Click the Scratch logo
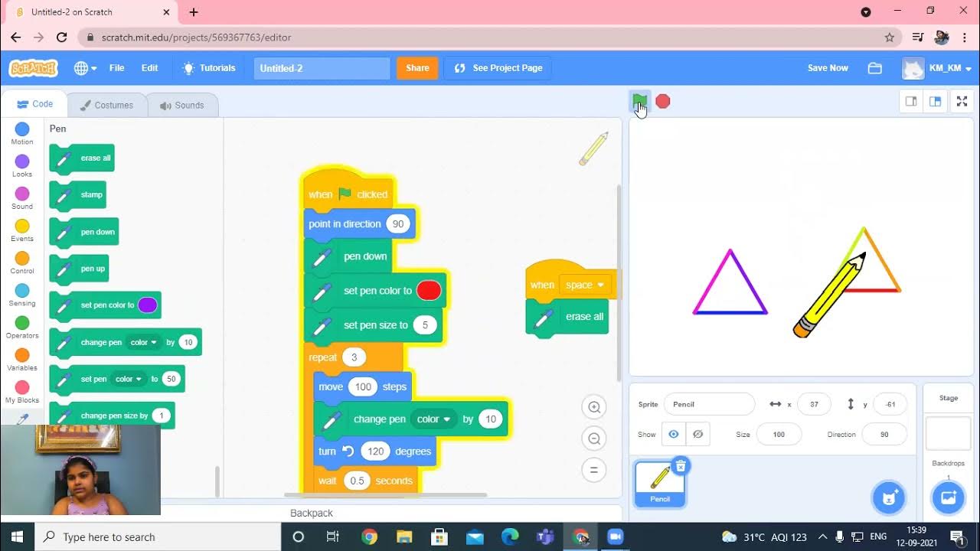This screenshot has width=980, height=551. tap(33, 68)
